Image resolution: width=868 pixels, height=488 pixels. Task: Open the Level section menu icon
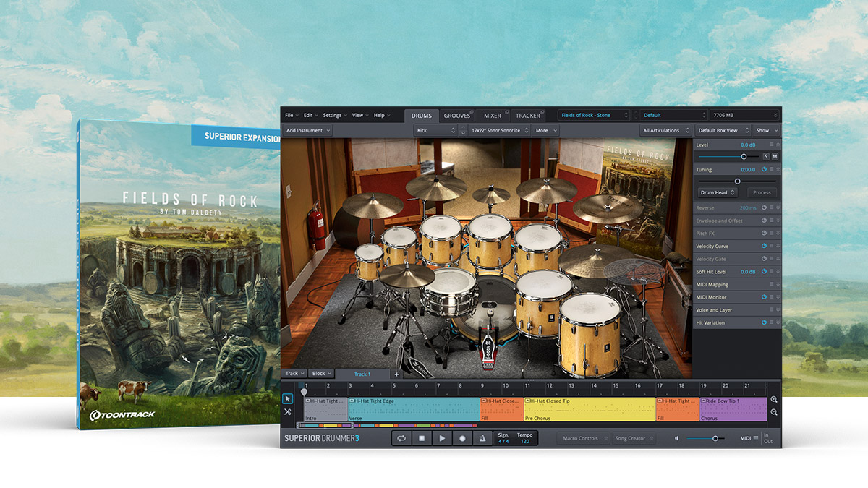click(x=771, y=145)
